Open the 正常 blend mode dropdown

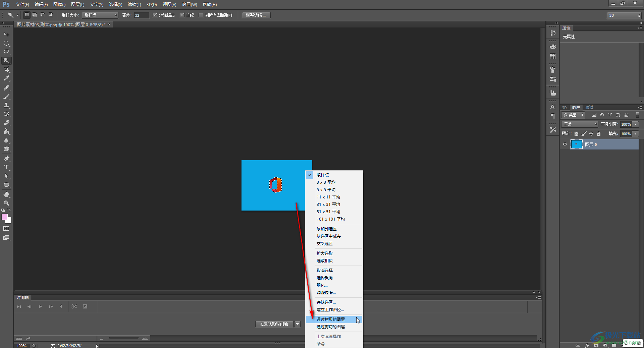click(x=580, y=124)
